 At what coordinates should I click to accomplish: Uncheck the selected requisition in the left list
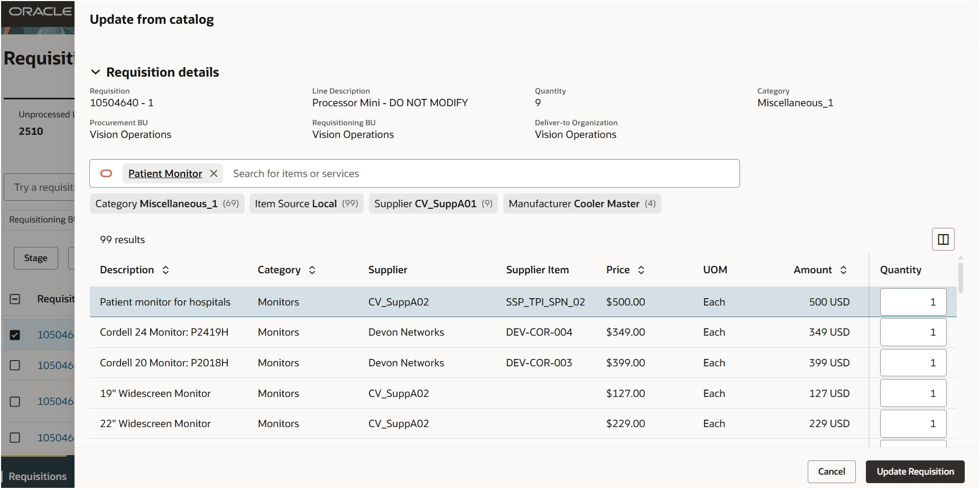(15, 335)
